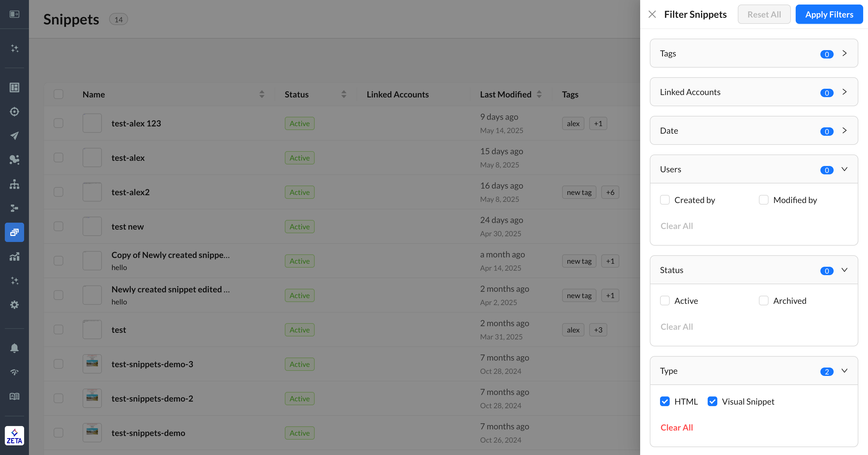The image size is (868, 455).
Task: Open the analytics chart icon in sidebar
Action: (x=14, y=257)
